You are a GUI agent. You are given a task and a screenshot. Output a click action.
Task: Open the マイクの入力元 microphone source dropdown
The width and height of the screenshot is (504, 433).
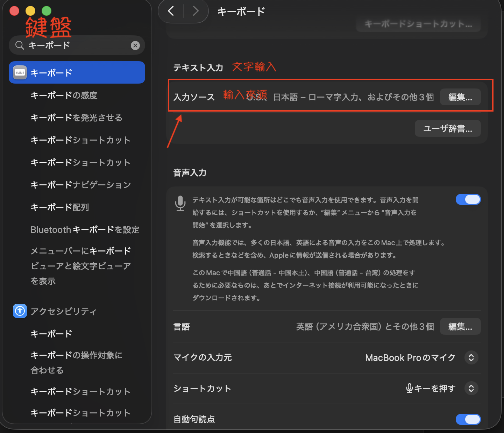471,357
